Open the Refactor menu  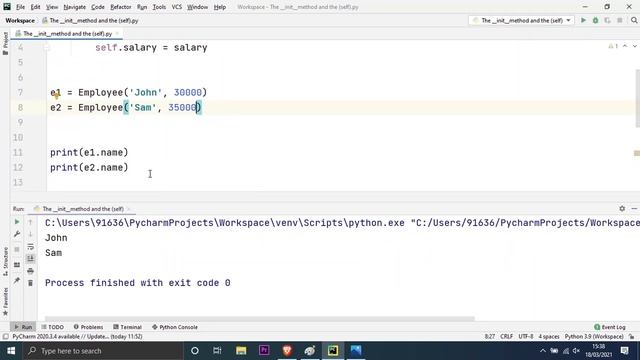[121, 7]
